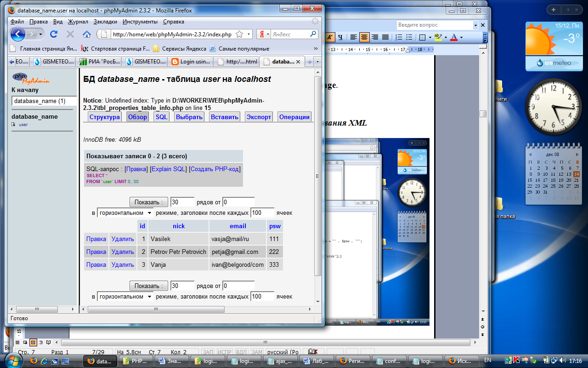Sort by the email column header
The height and width of the screenshot is (368, 588).
(x=238, y=226)
